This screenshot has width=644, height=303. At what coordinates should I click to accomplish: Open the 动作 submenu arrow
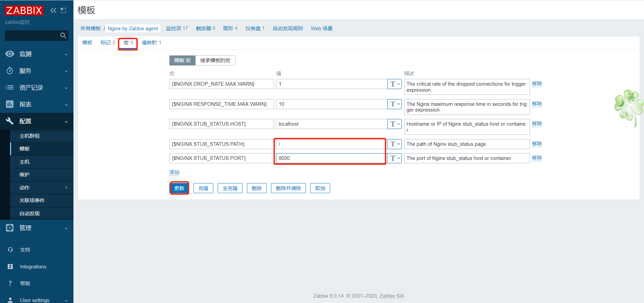point(66,187)
